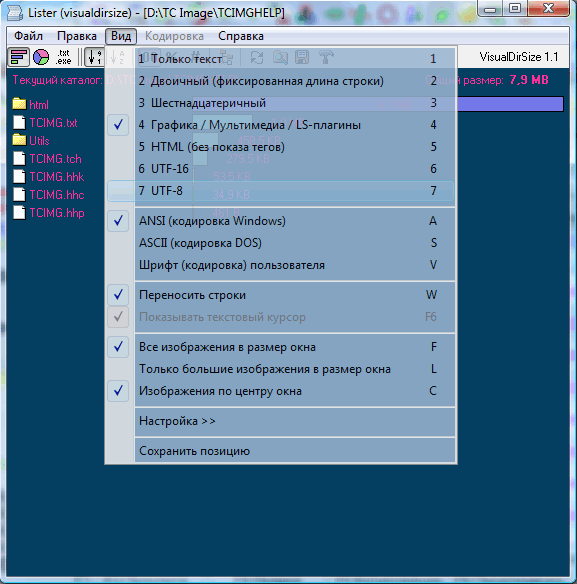Close the open Вид menu
The image size is (577, 584).
121,36
